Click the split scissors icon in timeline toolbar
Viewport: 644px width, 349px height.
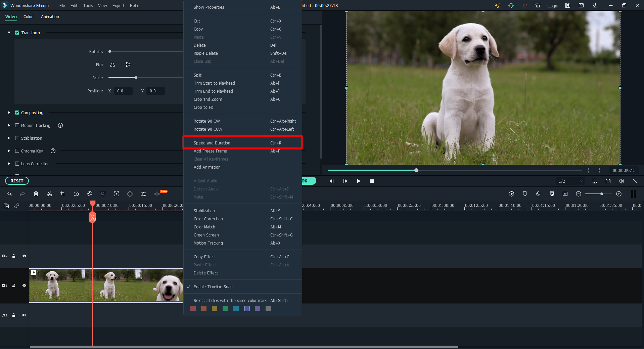click(x=49, y=194)
